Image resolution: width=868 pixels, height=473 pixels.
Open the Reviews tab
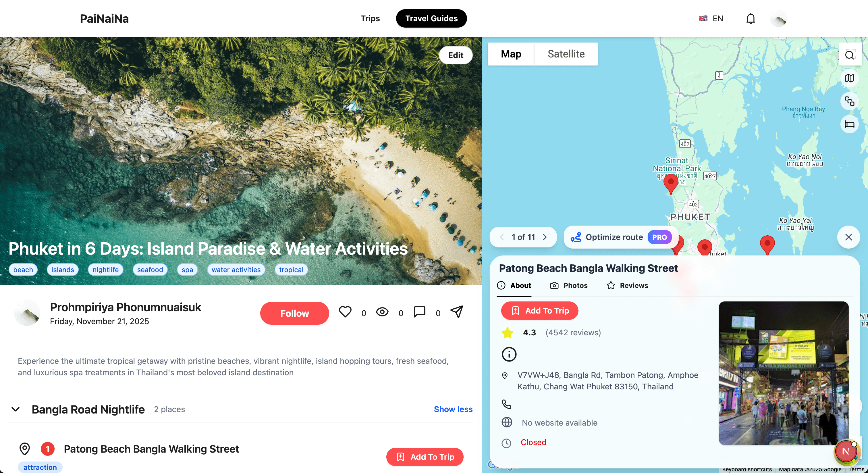[627, 286]
